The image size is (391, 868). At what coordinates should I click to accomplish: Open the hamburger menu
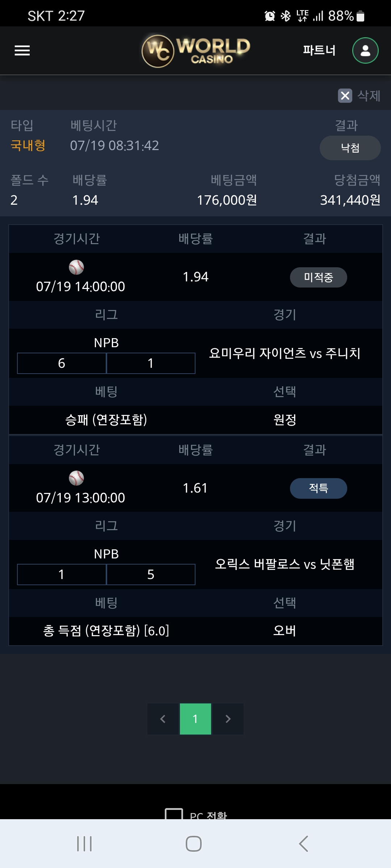[x=22, y=51]
